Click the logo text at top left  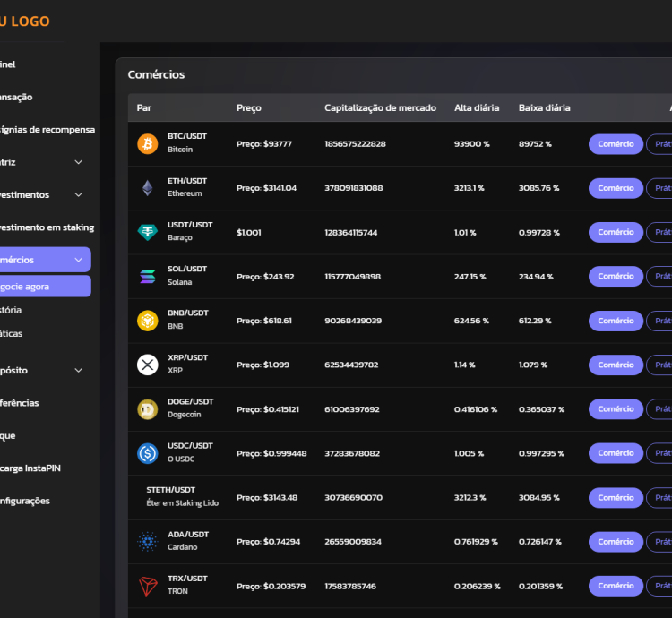point(25,21)
